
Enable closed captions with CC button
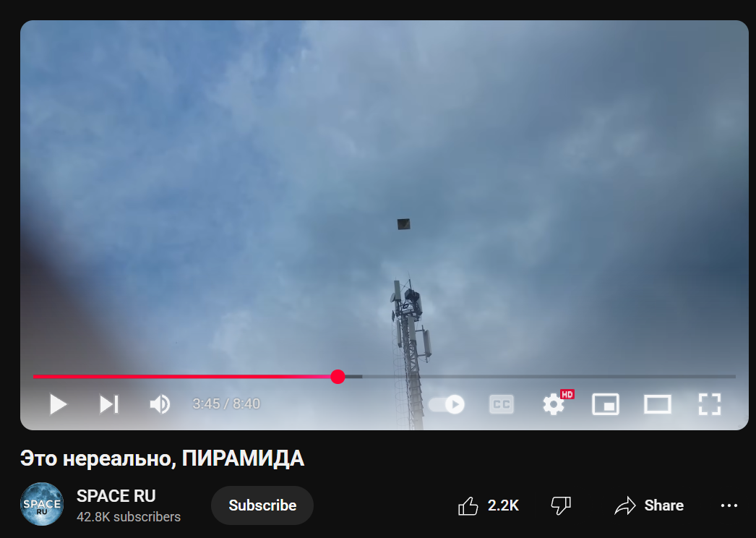[502, 404]
